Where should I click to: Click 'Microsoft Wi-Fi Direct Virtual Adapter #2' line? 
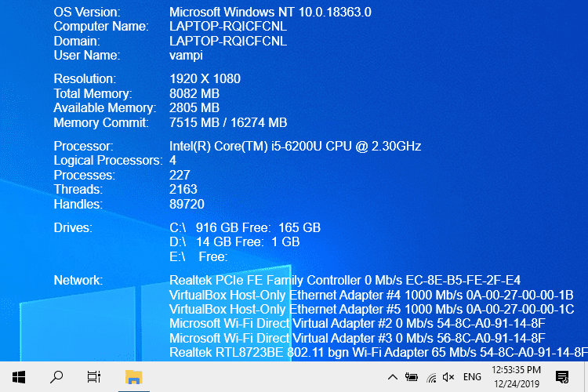[358, 323]
